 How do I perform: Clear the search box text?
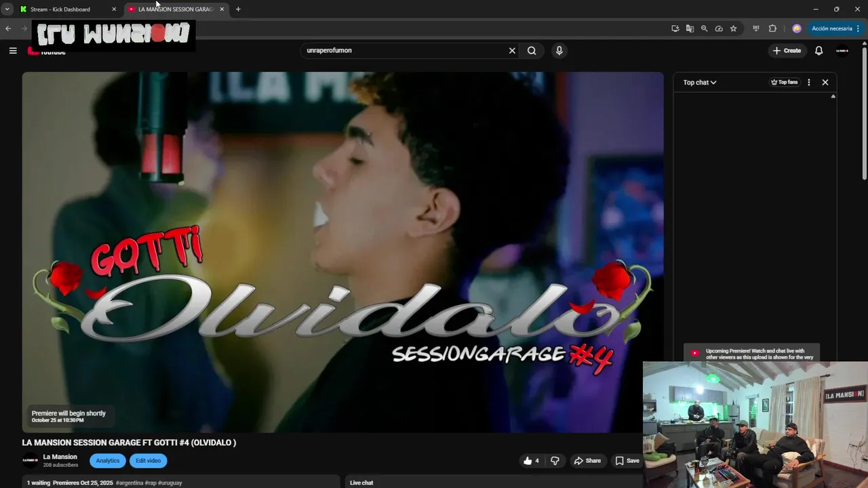[x=512, y=51]
